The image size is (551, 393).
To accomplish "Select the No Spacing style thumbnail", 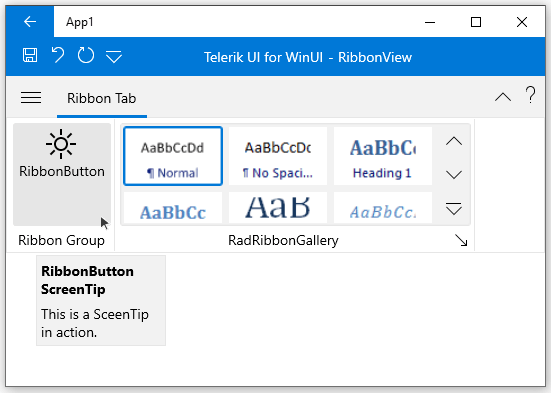I will (278, 156).
